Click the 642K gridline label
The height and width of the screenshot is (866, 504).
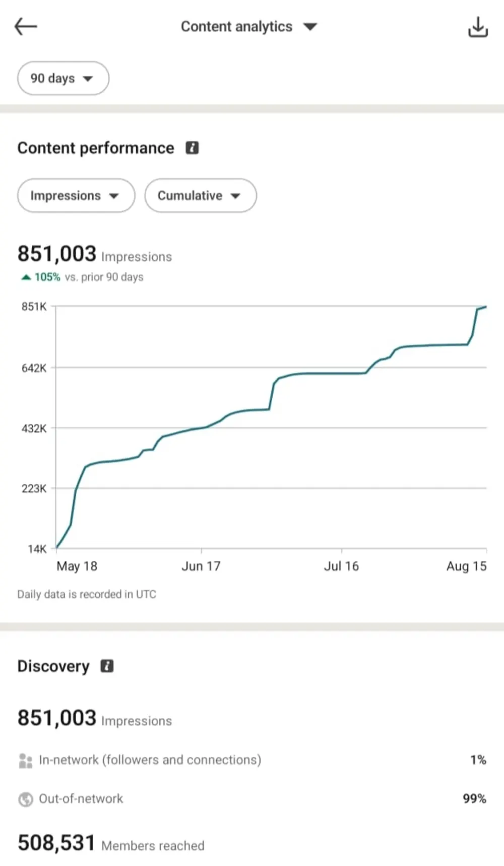tap(34, 368)
